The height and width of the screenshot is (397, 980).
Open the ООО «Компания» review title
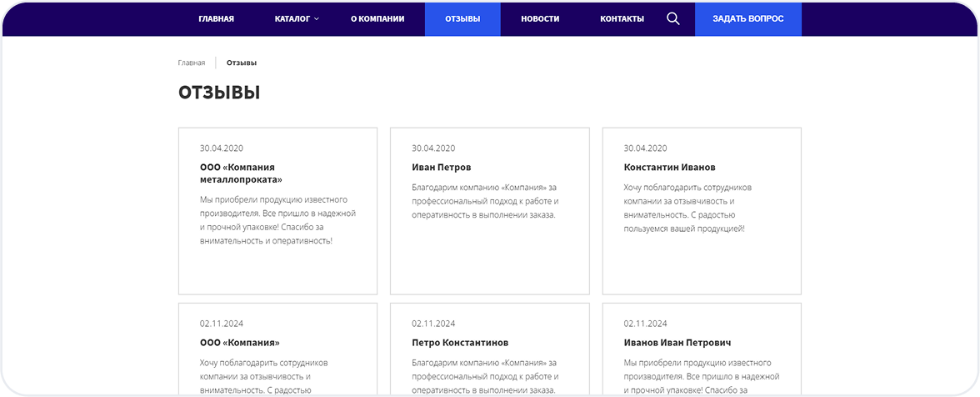[239, 342]
